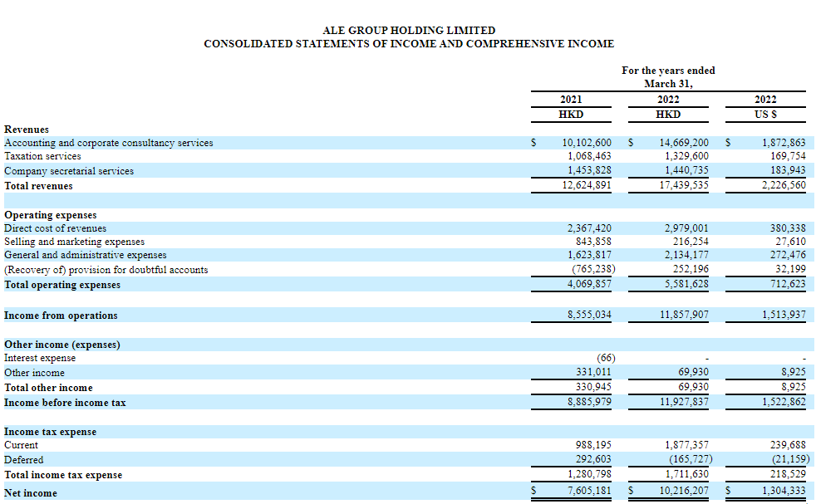Click the Revenues section heading
The width and height of the screenshot is (816, 504).
[27, 130]
